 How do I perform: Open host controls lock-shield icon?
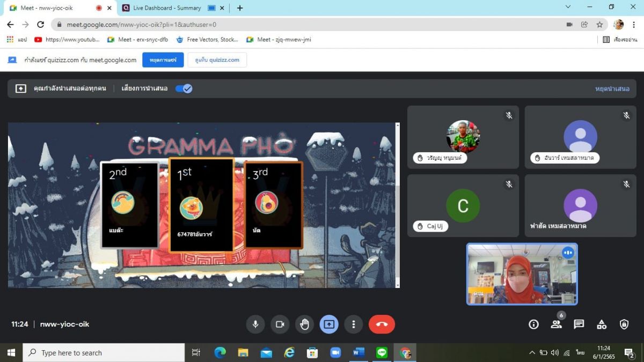[624, 324]
